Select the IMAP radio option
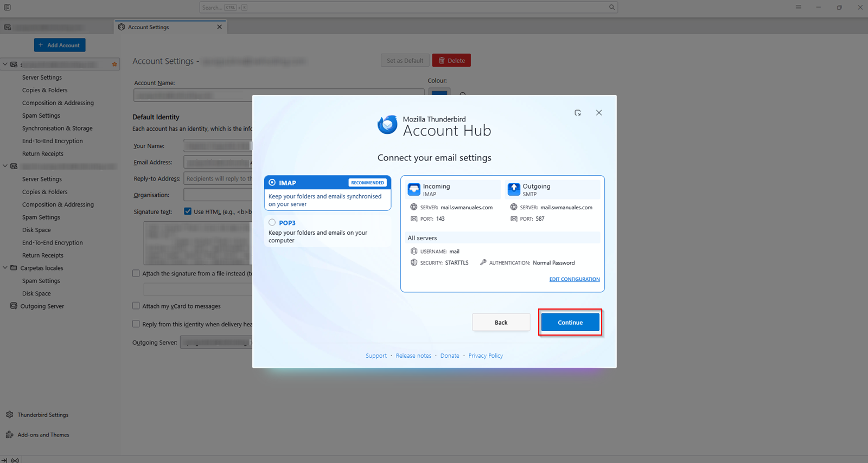The image size is (868, 463). 272,183
